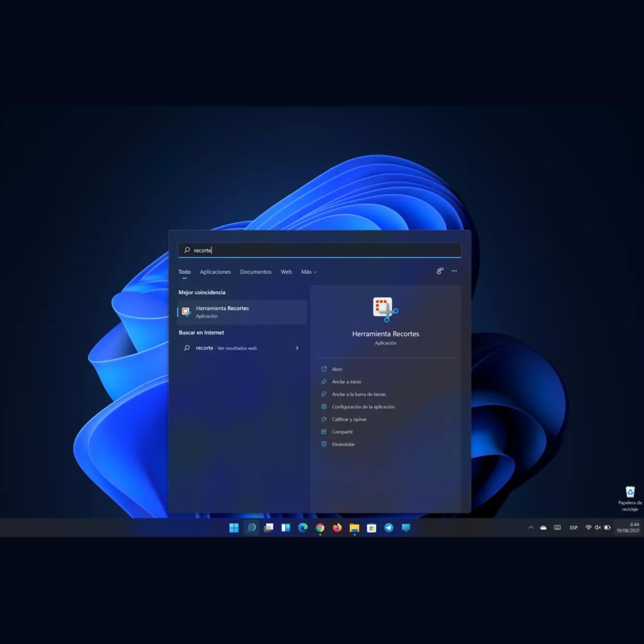Click the ESP input language indicator
The width and height of the screenshot is (644, 644).
574,528
